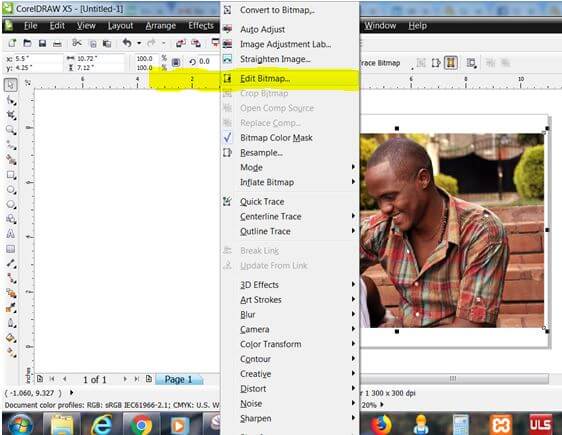Open the Window menu
Image resolution: width=562 pixels, height=435 pixels.
click(x=380, y=26)
